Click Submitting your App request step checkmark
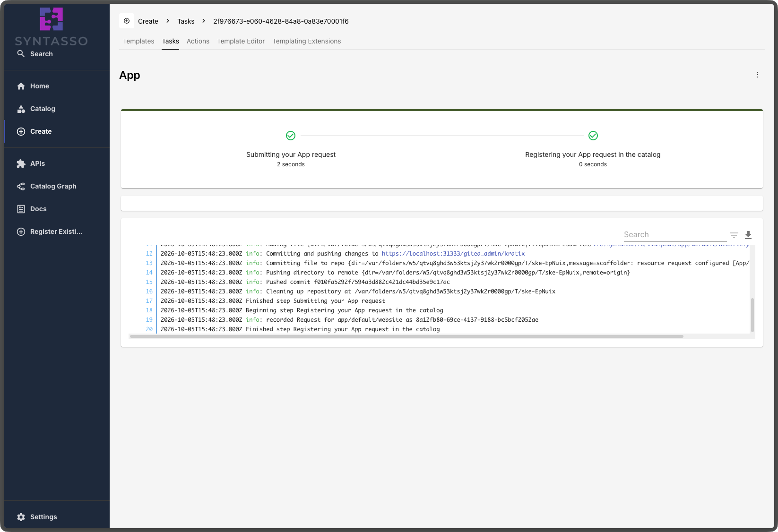Screen dimensions: 778x532 coord(291,136)
